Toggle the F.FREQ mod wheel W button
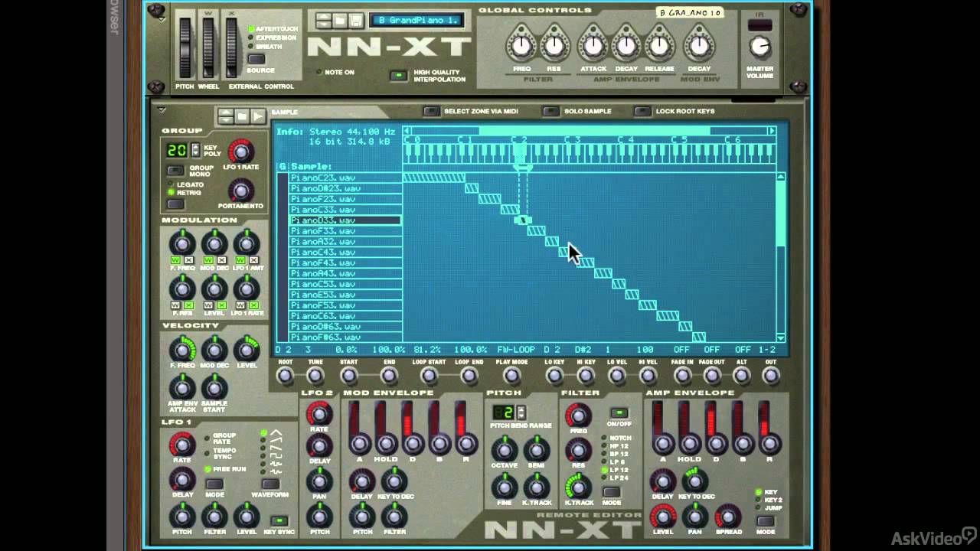The image size is (980, 551). [x=175, y=261]
